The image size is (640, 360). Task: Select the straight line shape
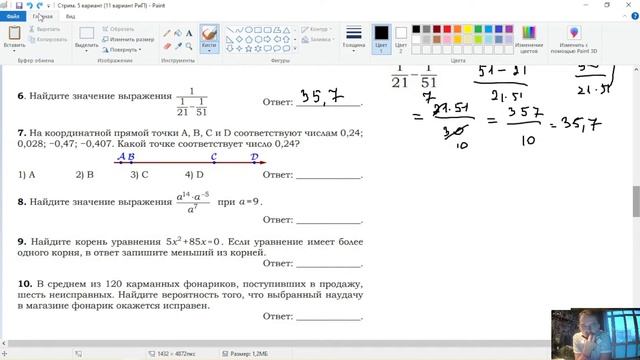click(x=230, y=30)
